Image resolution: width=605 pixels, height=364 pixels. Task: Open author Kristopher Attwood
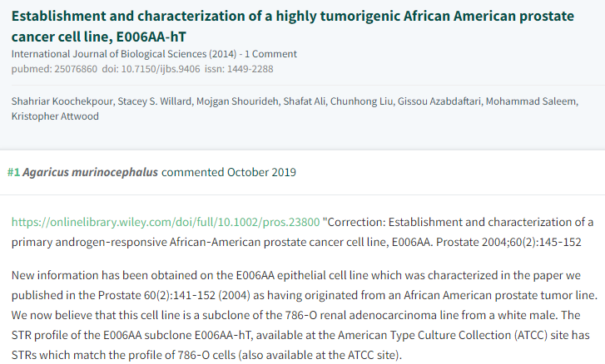tap(55, 116)
